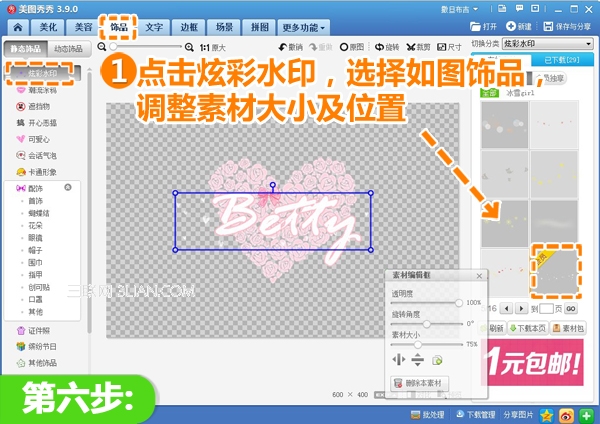
Task: Select 口罩 subcategory
Action: (x=36, y=299)
